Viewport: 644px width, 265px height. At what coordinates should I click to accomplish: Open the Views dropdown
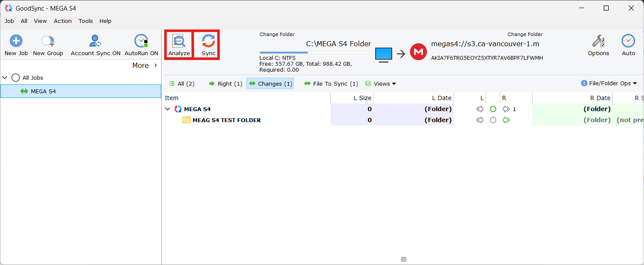tap(380, 84)
